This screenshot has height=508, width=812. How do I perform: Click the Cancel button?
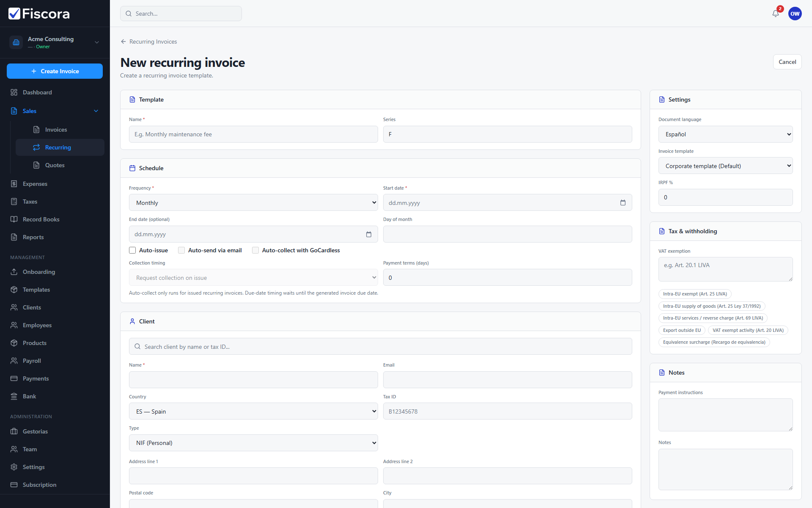point(787,62)
